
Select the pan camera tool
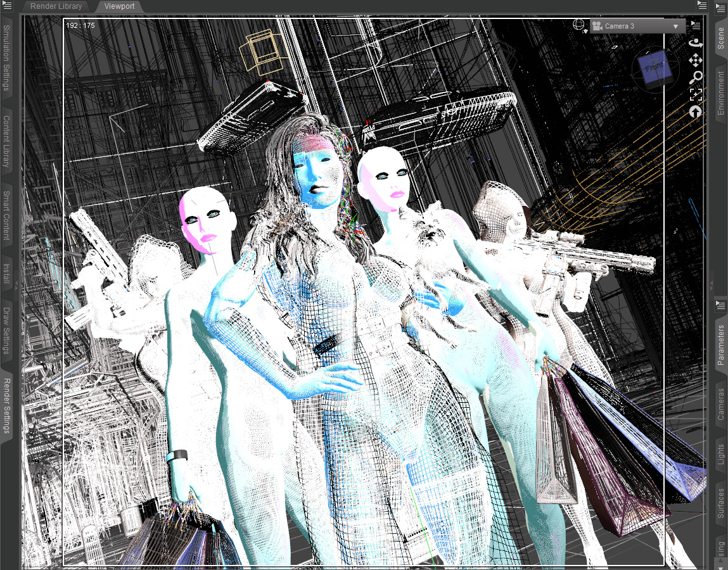pos(696,60)
